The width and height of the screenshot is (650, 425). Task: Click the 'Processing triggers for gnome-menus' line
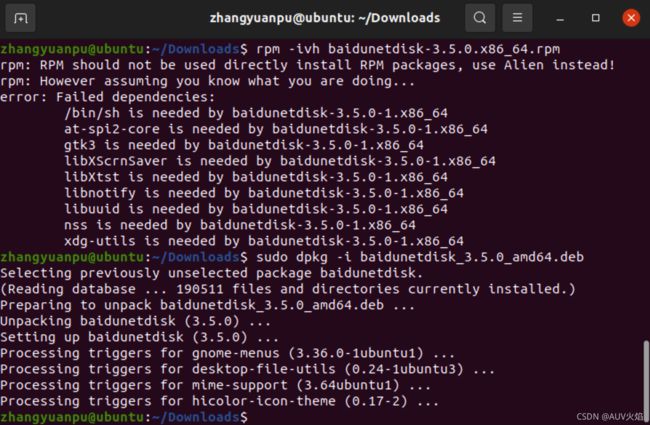[228, 353]
